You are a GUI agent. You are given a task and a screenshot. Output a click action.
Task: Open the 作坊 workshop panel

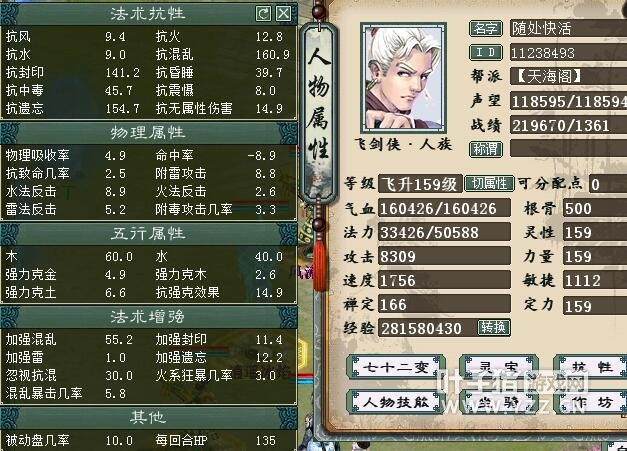591,402
